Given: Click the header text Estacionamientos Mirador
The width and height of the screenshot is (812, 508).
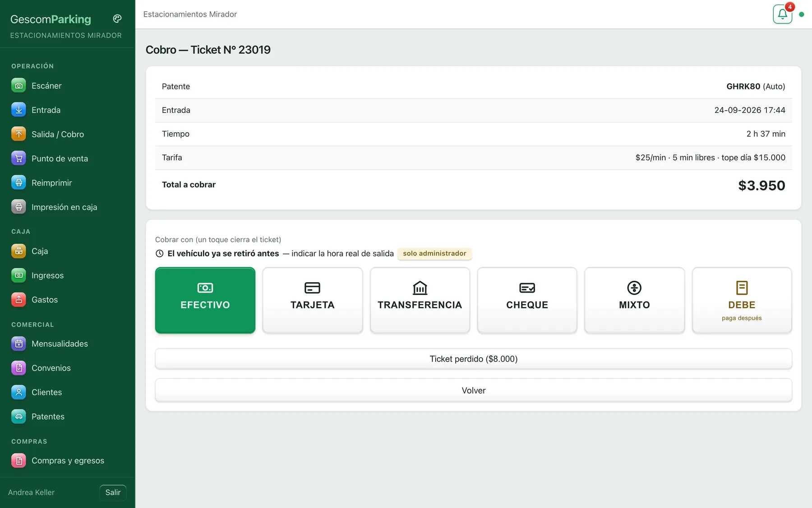Looking at the screenshot, I should click(x=190, y=14).
